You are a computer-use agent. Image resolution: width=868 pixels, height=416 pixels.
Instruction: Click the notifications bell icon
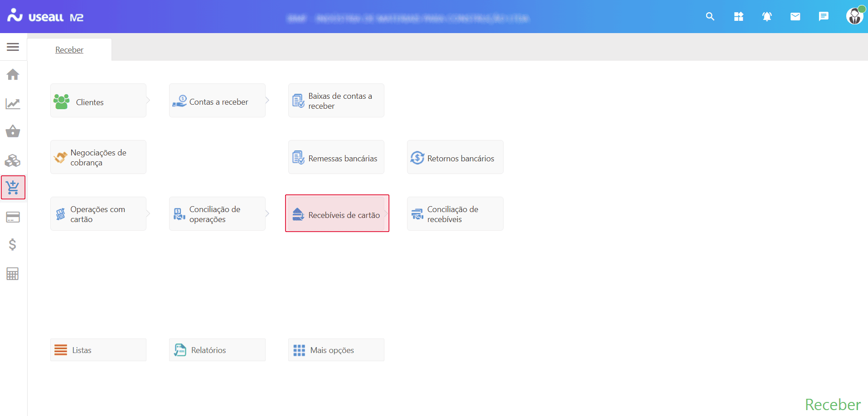point(766,17)
